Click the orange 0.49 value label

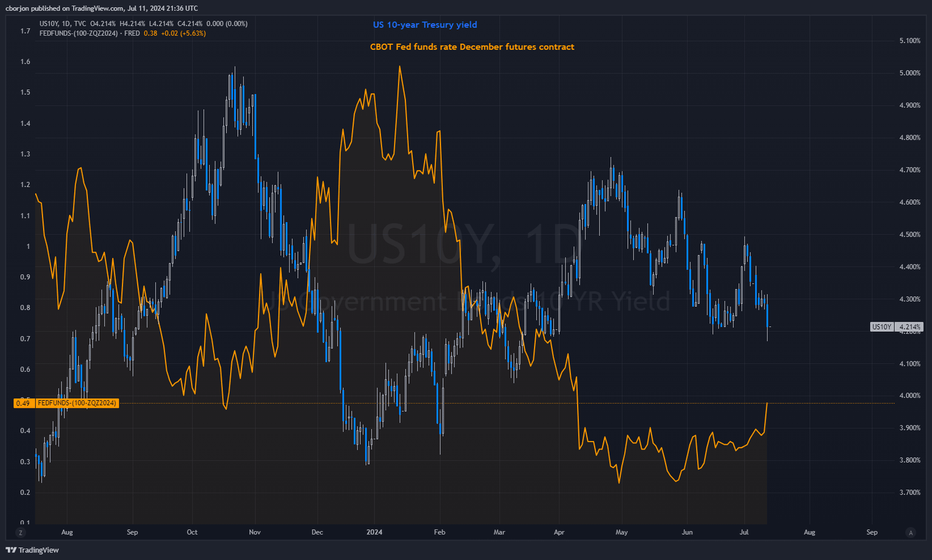tap(23, 403)
